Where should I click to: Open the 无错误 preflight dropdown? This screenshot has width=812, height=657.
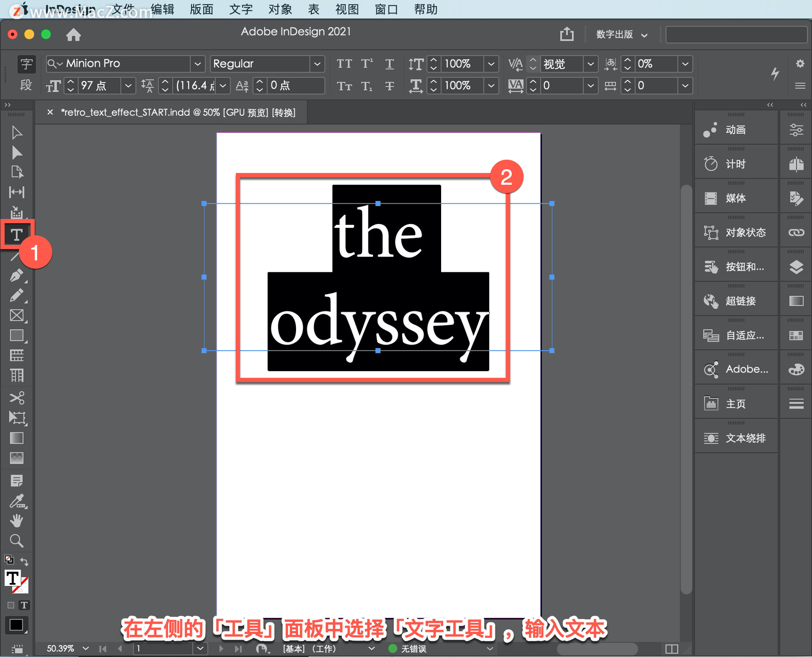[490, 648]
